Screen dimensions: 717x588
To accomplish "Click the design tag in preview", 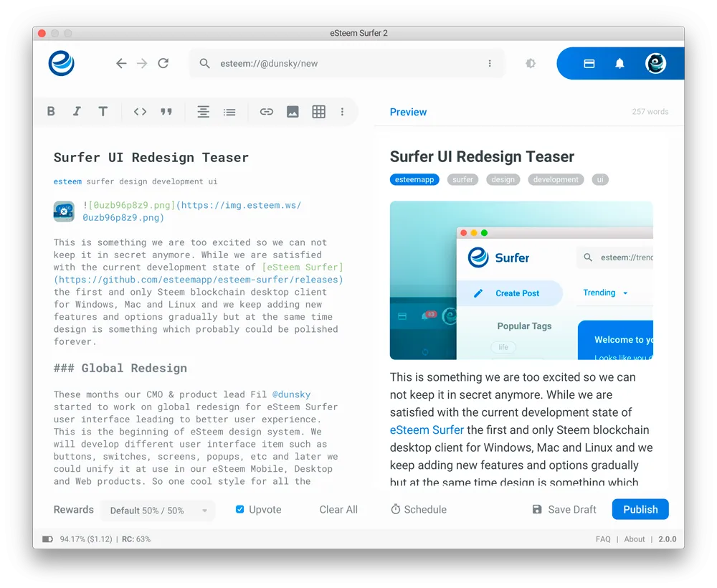I will pos(503,180).
